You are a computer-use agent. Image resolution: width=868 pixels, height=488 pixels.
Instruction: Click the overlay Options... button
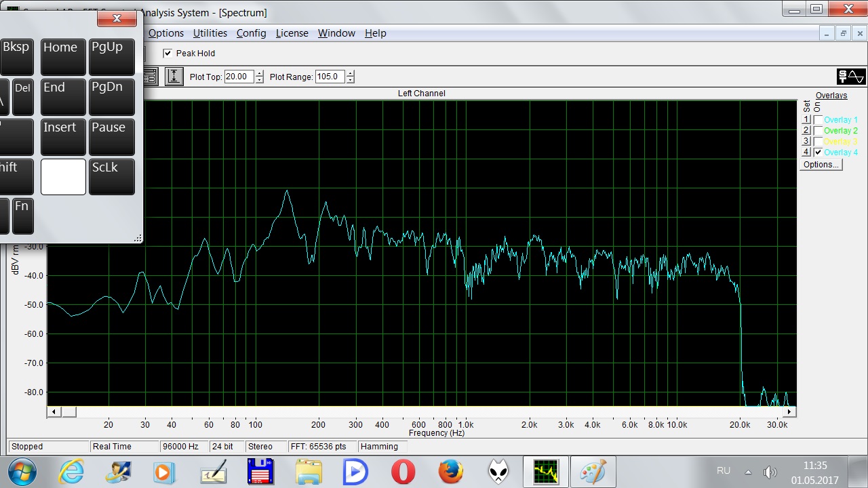coord(821,165)
